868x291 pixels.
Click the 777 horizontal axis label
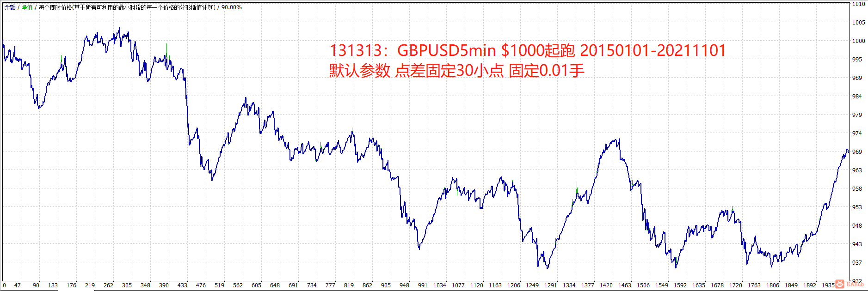pyautogui.click(x=331, y=285)
